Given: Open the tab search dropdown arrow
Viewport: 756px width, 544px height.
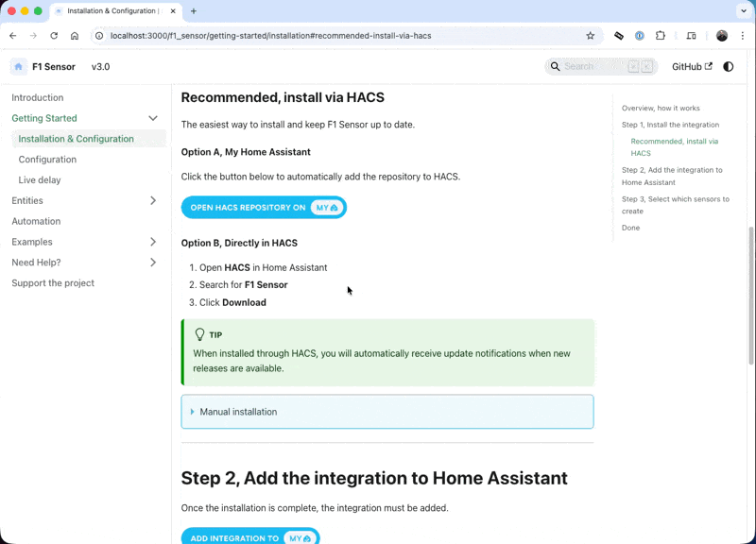Looking at the screenshot, I should tap(744, 11).
